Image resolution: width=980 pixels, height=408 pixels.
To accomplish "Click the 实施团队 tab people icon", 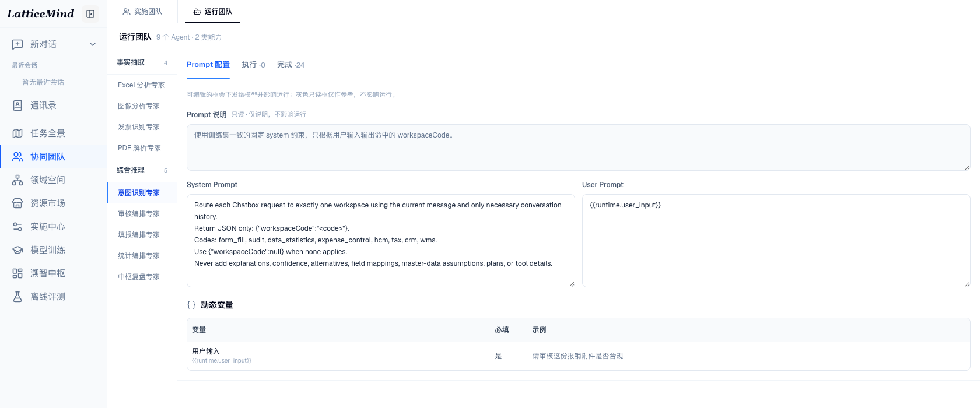I will point(127,12).
